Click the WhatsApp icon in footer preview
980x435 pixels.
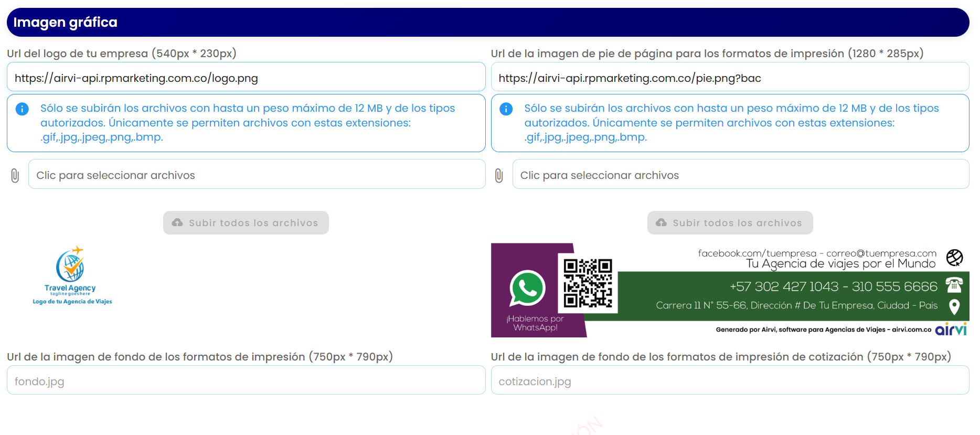coord(527,288)
